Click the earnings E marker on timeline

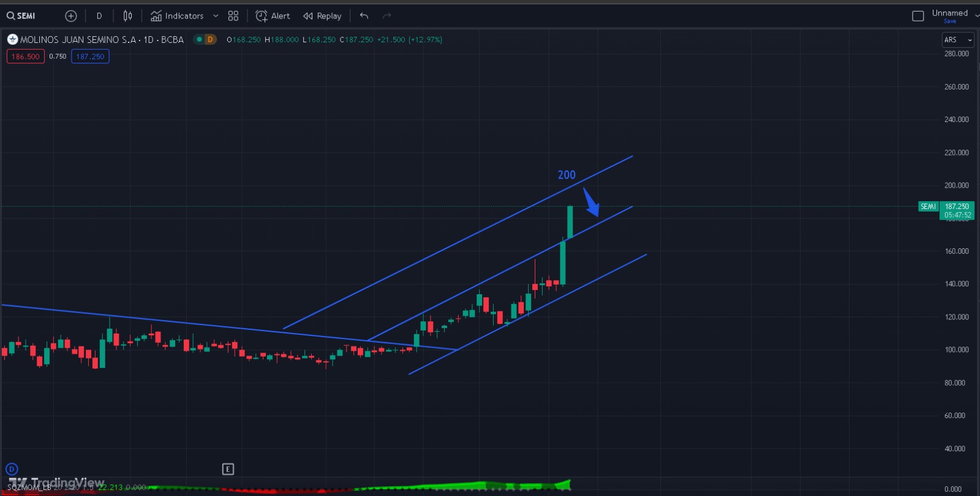(228, 469)
